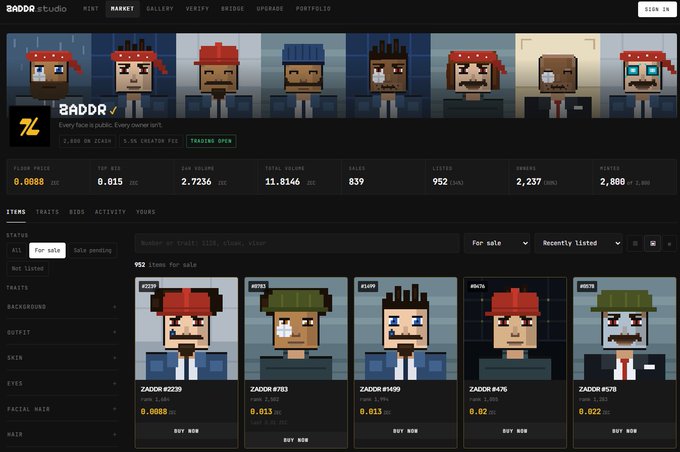This screenshot has height=452, width=680.
Task: Open the Verify nav item
Action: [197, 9]
